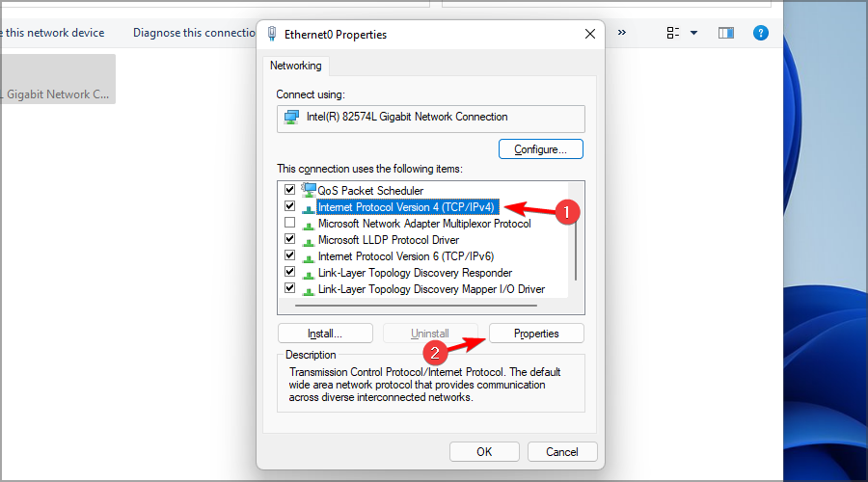This screenshot has width=868, height=482.
Task: Close the Ethernet0 Properties dialog
Action: tap(590, 35)
